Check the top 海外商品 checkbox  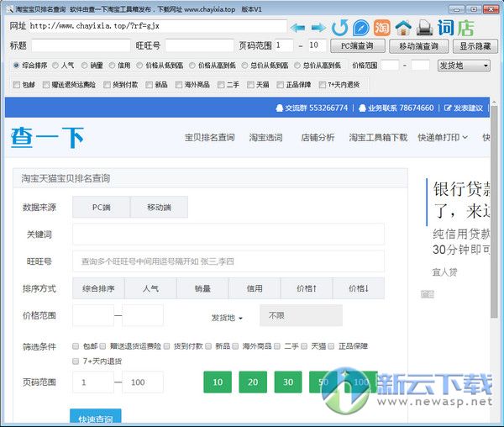click(x=179, y=85)
